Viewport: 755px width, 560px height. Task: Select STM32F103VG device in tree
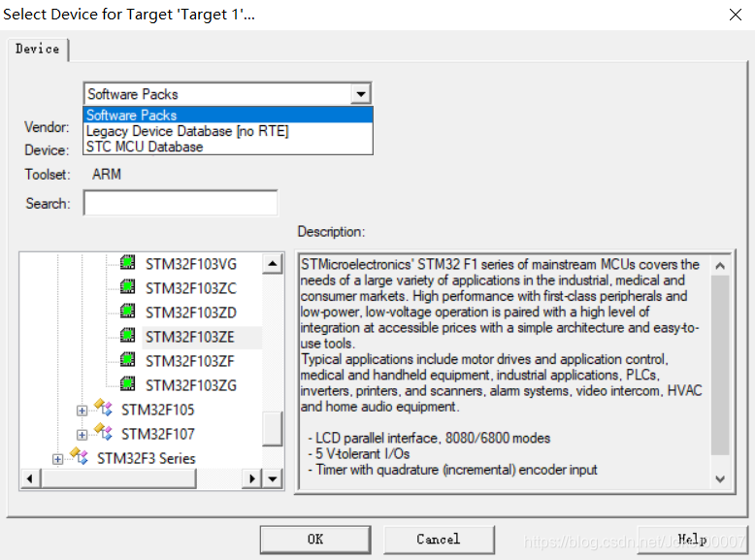click(191, 264)
